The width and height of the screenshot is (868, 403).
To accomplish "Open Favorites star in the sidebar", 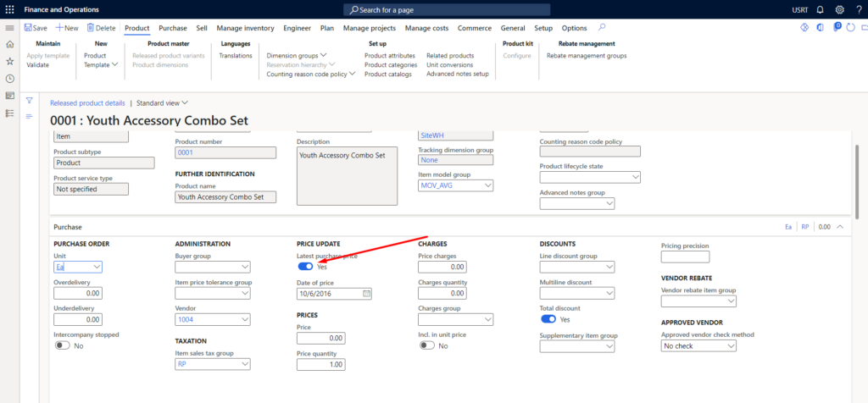I will [9, 61].
